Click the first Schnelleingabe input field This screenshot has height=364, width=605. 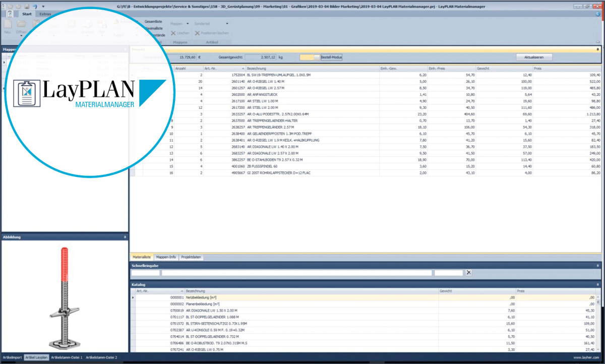pyautogui.click(x=146, y=273)
